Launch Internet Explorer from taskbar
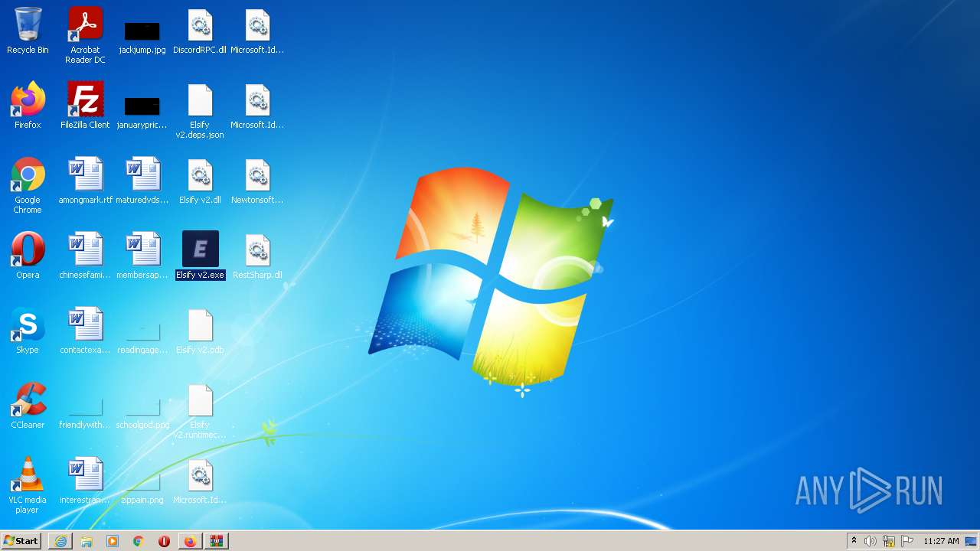Screen dimensions: 980x551 pyautogui.click(x=60, y=541)
